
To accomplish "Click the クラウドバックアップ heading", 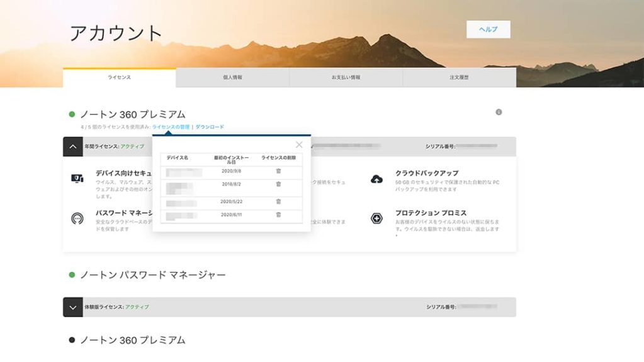I will (427, 173).
